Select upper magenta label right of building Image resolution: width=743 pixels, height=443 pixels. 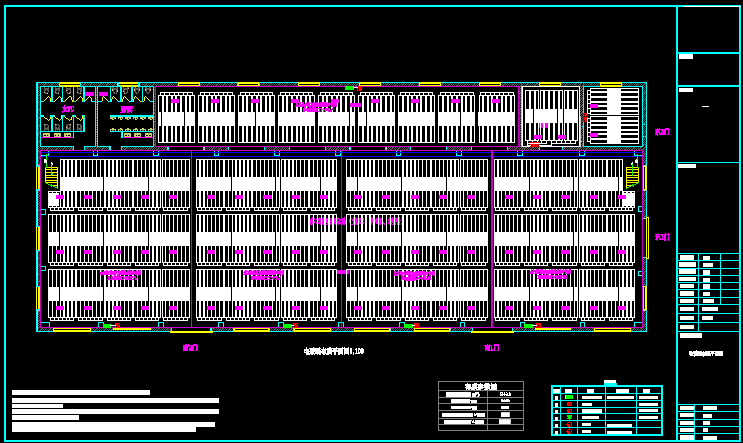tap(662, 131)
